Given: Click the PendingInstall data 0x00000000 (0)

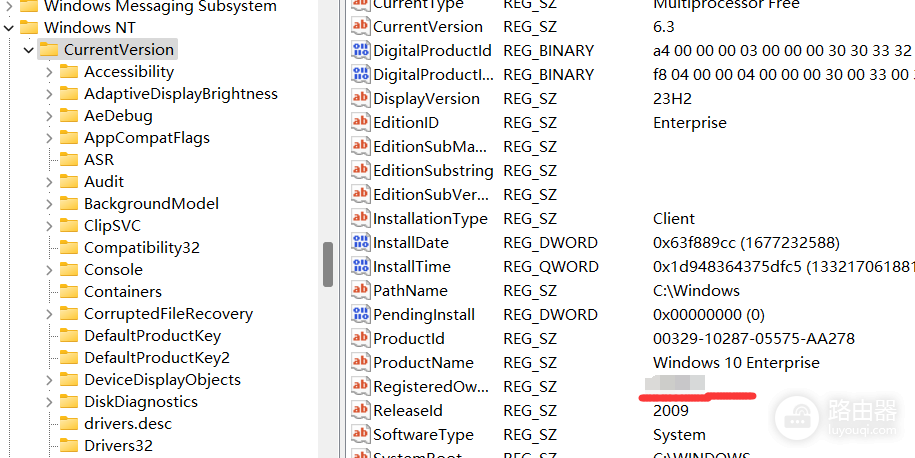Looking at the screenshot, I should click(708, 314).
